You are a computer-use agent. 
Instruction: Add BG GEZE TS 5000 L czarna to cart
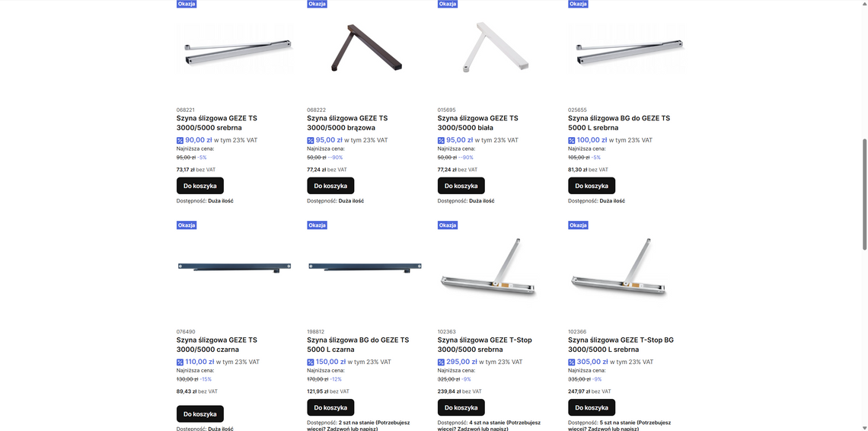point(330,407)
